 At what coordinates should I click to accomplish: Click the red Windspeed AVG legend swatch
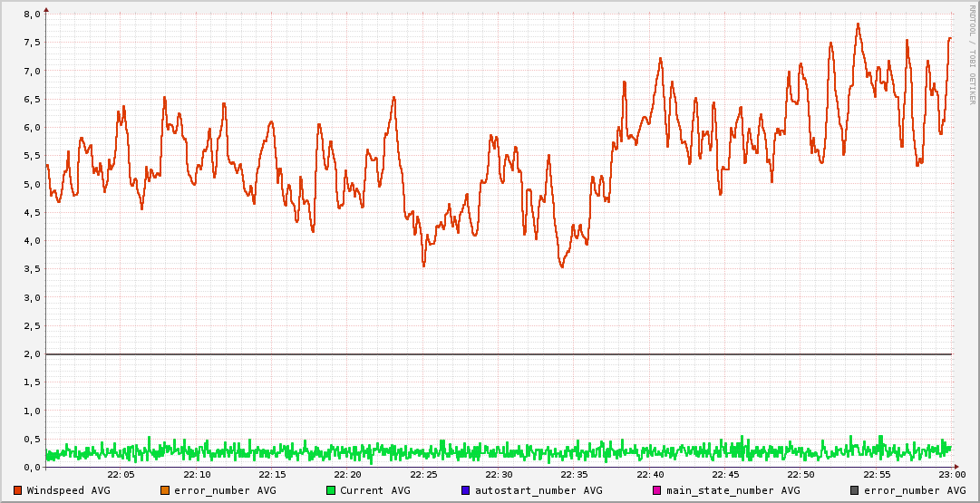(x=18, y=490)
